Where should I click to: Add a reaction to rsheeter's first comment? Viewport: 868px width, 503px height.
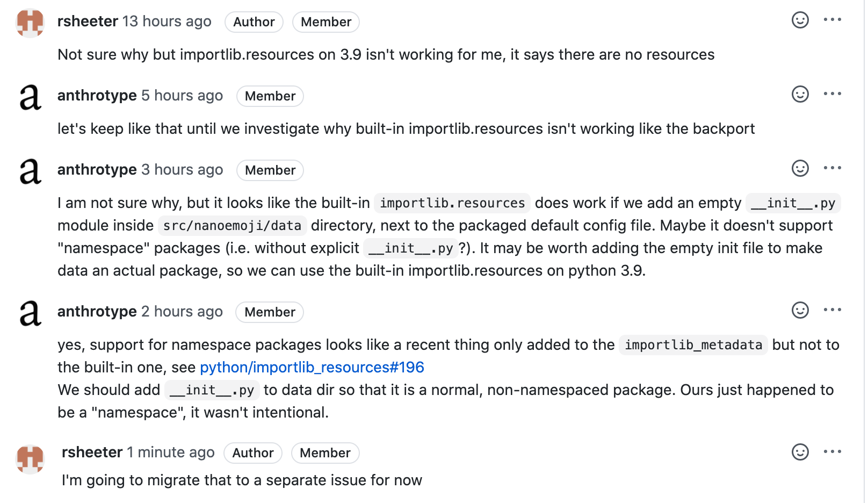click(x=800, y=20)
